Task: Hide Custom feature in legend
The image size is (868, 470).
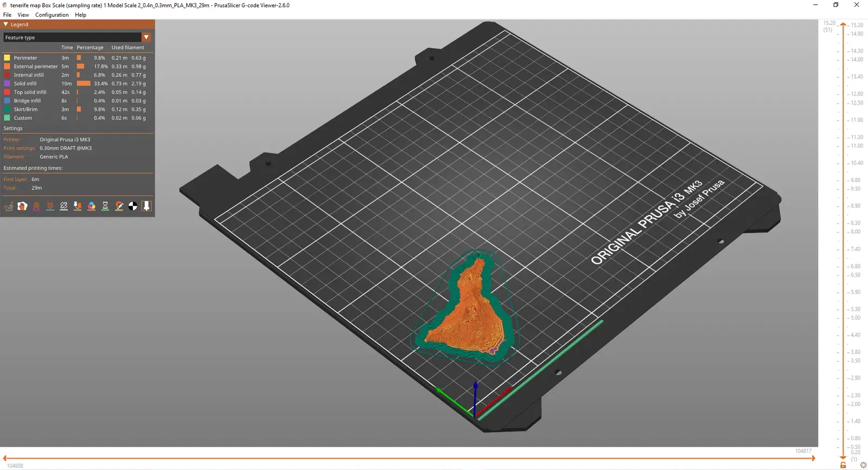Action: [x=23, y=118]
